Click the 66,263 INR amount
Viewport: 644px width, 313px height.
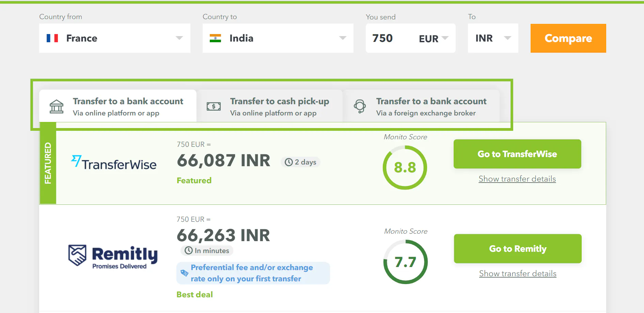pyautogui.click(x=223, y=235)
